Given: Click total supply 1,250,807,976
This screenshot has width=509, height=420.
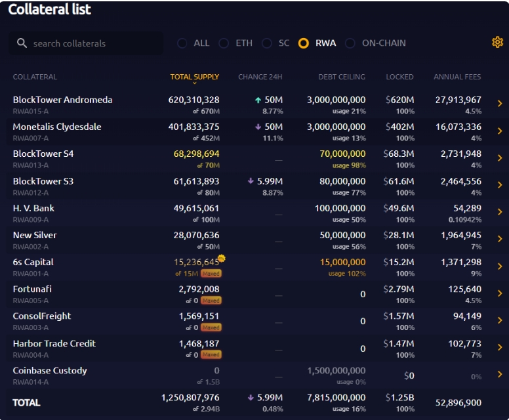Looking at the screenshot, I should [x=190, y=397].
